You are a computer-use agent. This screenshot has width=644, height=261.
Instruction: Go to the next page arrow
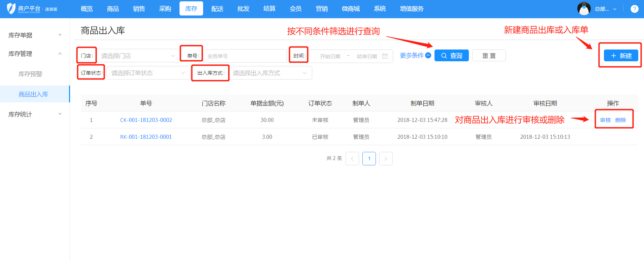(x=386, y=159)
